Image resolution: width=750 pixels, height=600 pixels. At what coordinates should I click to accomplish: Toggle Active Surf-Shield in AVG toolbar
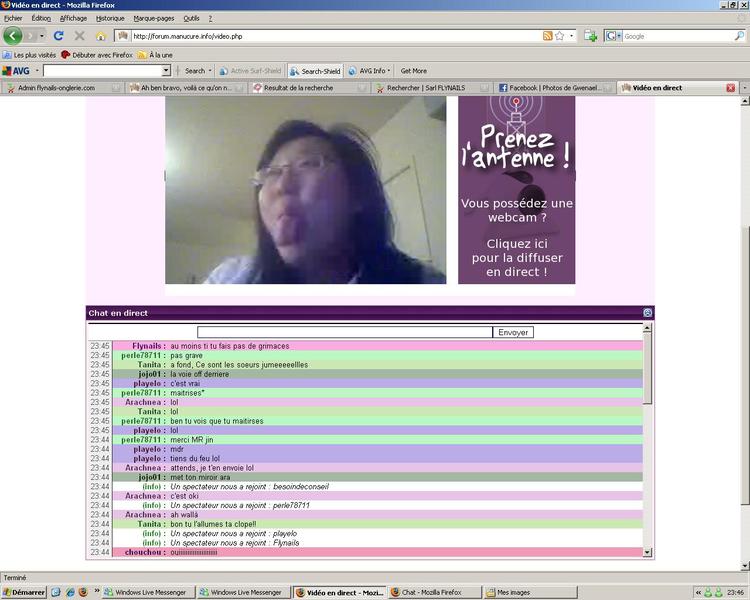(x=252, y=71)
